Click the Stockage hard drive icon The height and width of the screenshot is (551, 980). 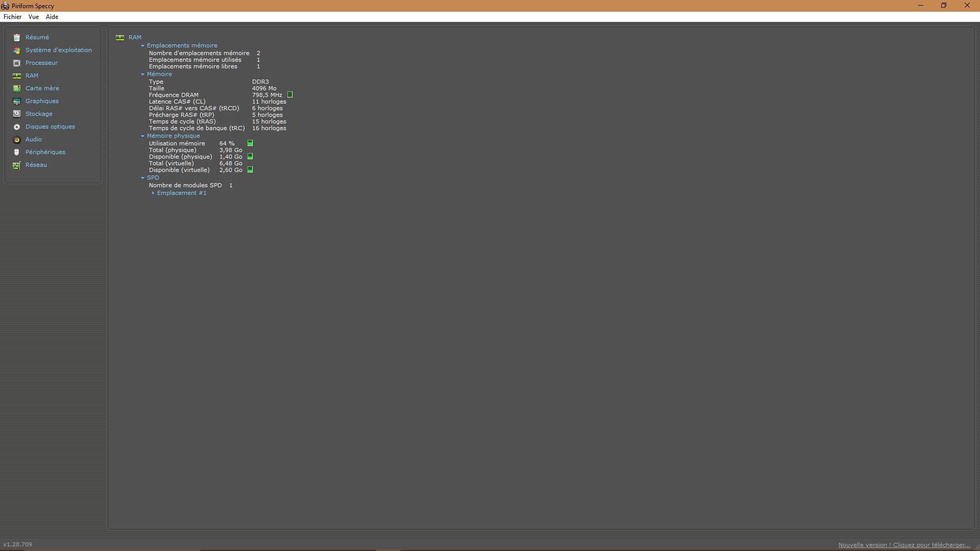(17, 114)
